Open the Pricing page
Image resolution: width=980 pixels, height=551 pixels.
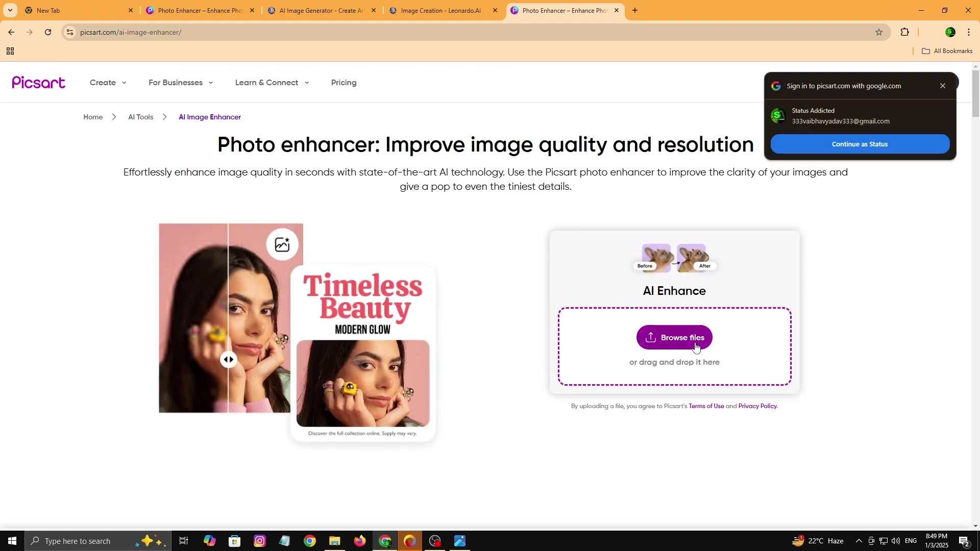pos(344,83)
